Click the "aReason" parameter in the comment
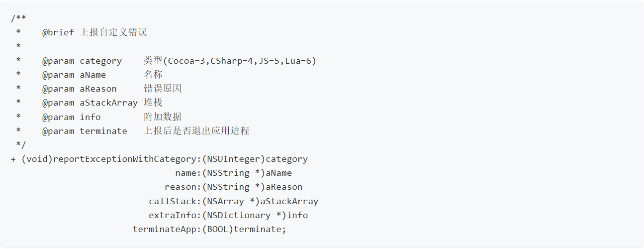This screenshot has width=644, height=249. tap(98, 89)
